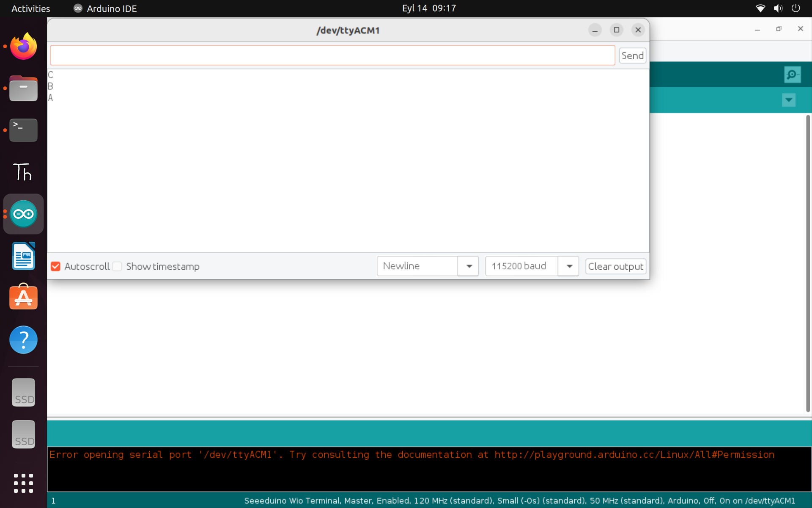Open the Thonny app in dock
The height and width of the screenshot is (508, 812).
[x=23, y=172]
